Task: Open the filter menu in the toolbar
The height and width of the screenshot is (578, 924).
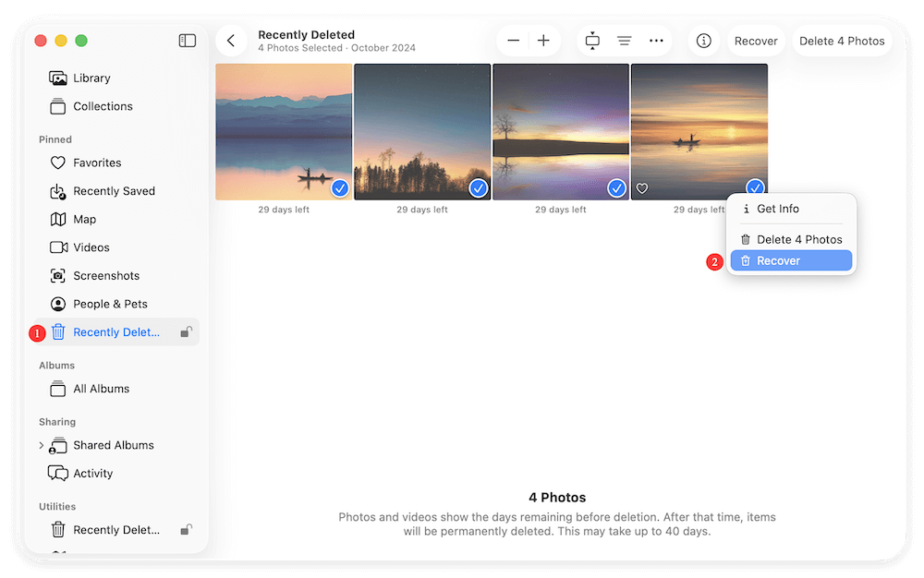Action: (624, 41)
